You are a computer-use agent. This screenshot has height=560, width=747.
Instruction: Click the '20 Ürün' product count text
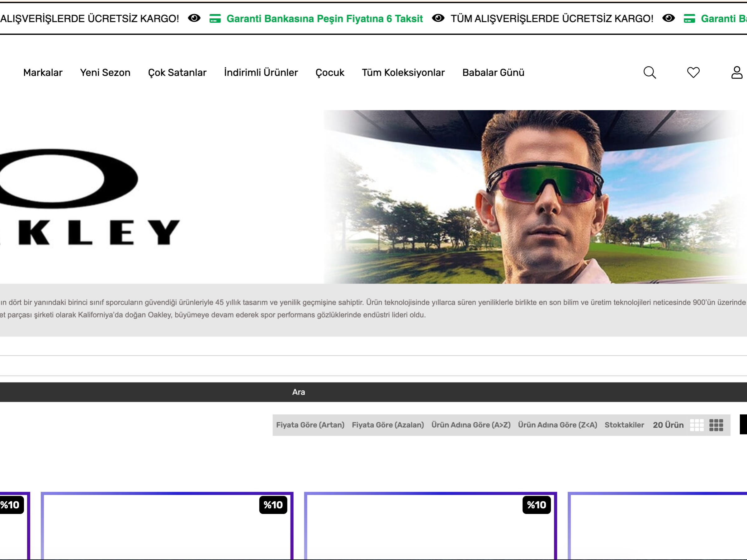click(x=668, y=425)
